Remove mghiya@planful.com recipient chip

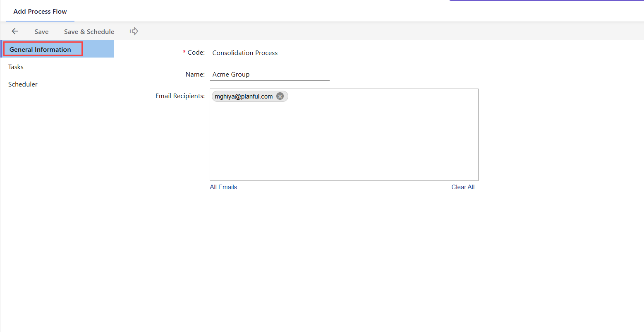pyautogui.click(x=280, y=96)
